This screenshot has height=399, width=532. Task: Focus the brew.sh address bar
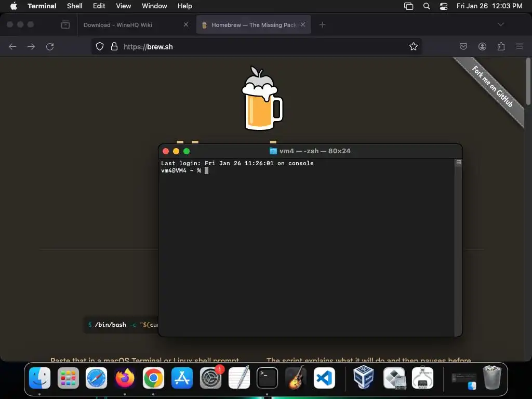click(256, 46)
